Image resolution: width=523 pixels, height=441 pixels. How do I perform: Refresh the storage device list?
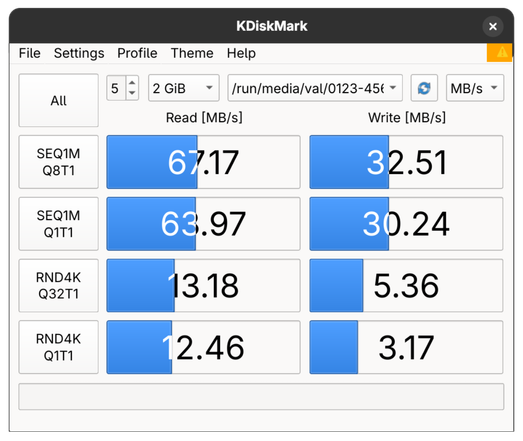tap(424, 88)
